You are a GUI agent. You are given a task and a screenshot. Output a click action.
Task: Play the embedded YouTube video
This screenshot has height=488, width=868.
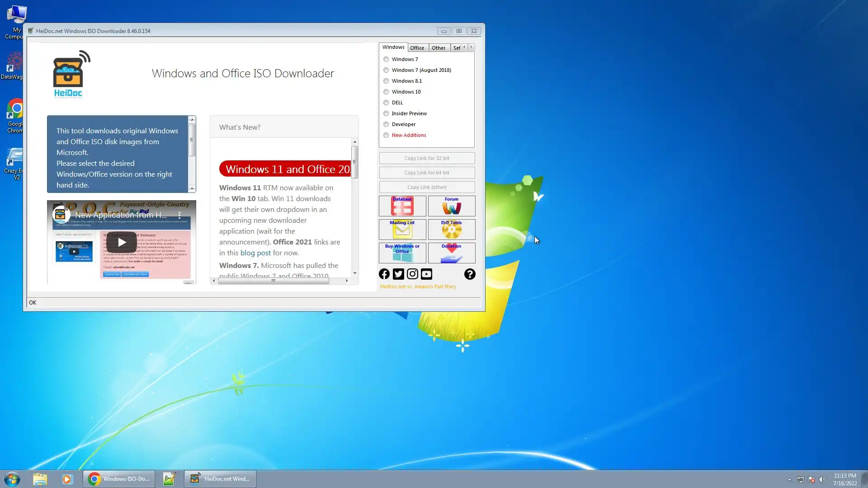[x=122, y=242]
